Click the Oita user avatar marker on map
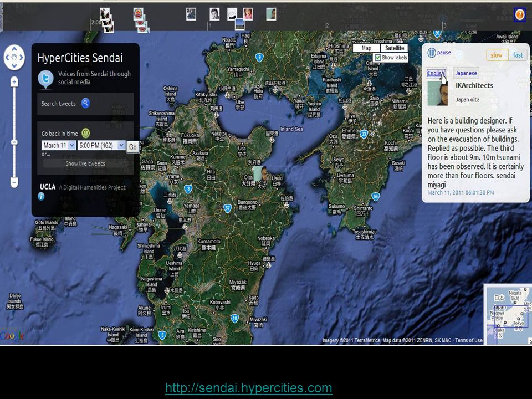Screen dimensions: 532x399 [x=260, y=173]
